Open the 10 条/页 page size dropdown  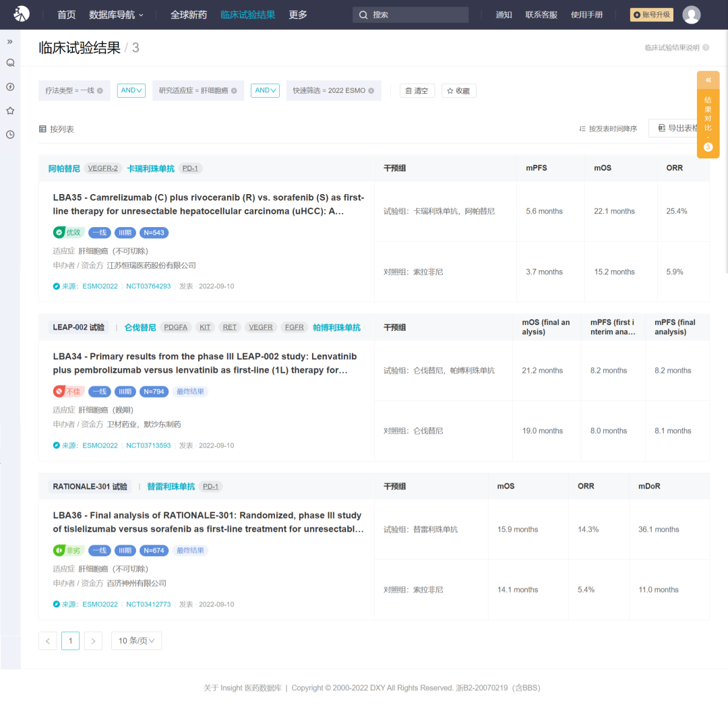136,641
